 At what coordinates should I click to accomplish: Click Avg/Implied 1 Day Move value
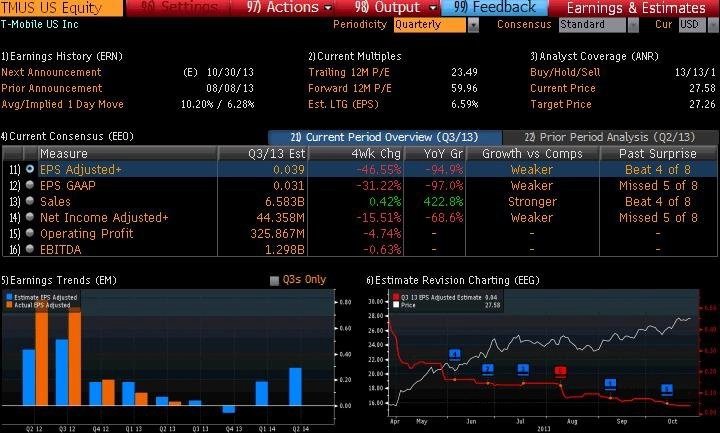218,105
